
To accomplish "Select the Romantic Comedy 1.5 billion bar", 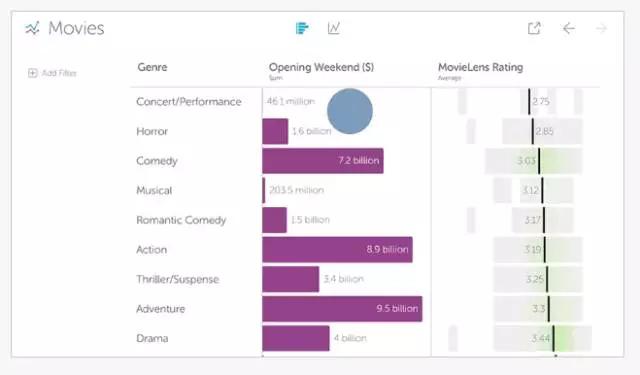I will click(274, 220).
